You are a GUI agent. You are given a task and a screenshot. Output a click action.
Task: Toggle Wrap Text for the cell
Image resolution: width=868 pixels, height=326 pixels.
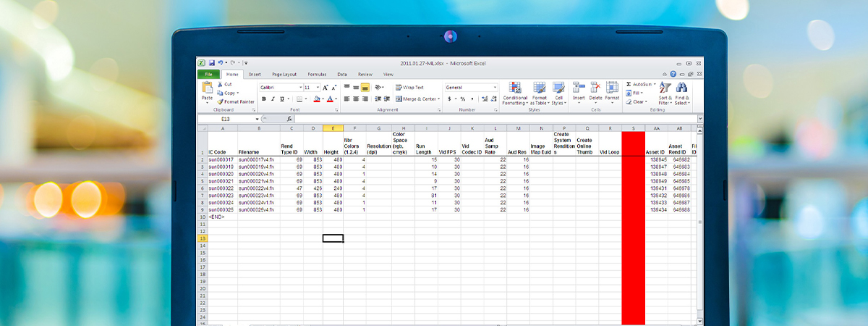(410, 87)
